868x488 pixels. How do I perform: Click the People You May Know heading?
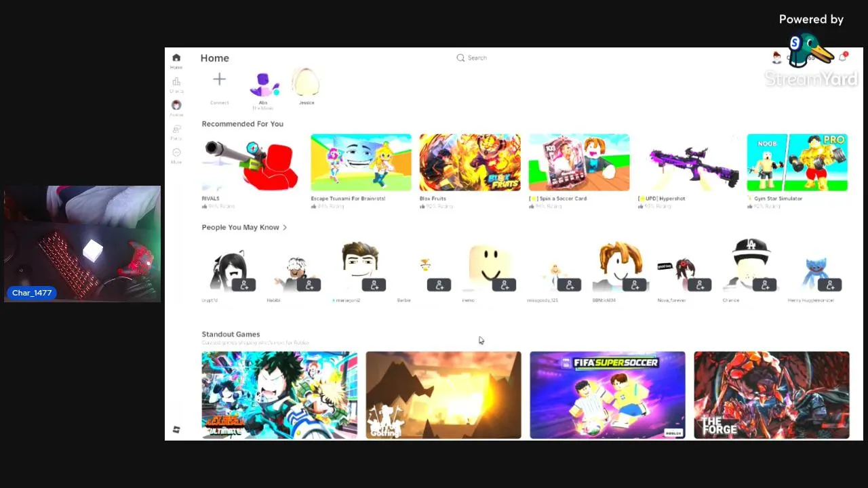240,228
